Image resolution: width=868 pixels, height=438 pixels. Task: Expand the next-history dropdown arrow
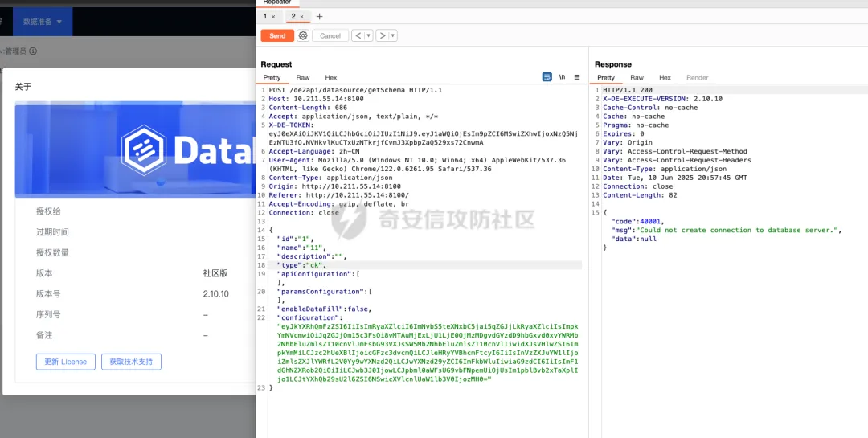coord(393,35)
